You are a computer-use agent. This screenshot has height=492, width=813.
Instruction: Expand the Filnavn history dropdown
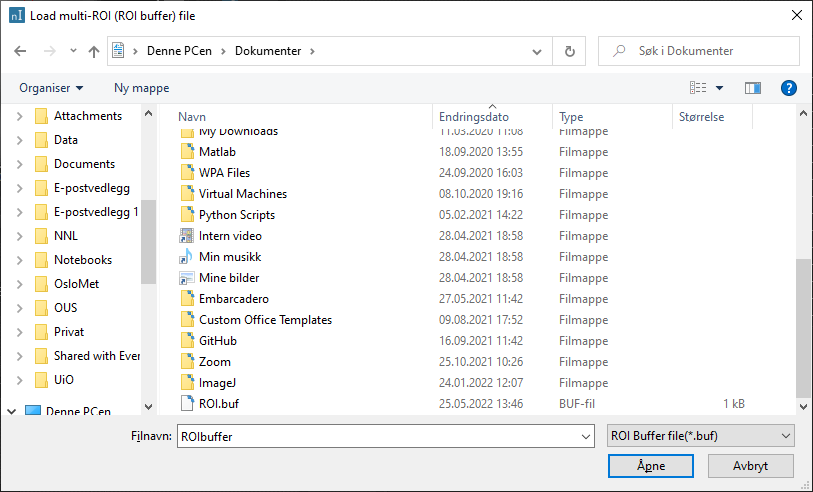coord(585,436)
